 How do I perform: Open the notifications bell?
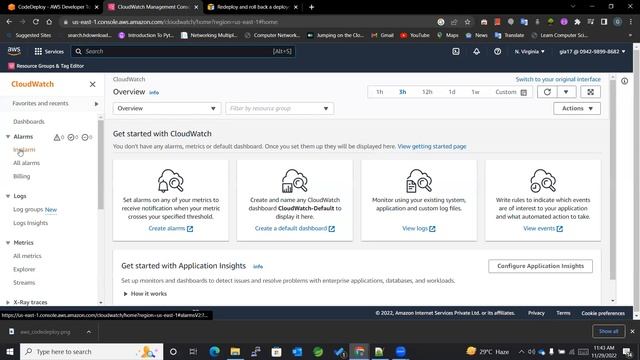[476, 51]
